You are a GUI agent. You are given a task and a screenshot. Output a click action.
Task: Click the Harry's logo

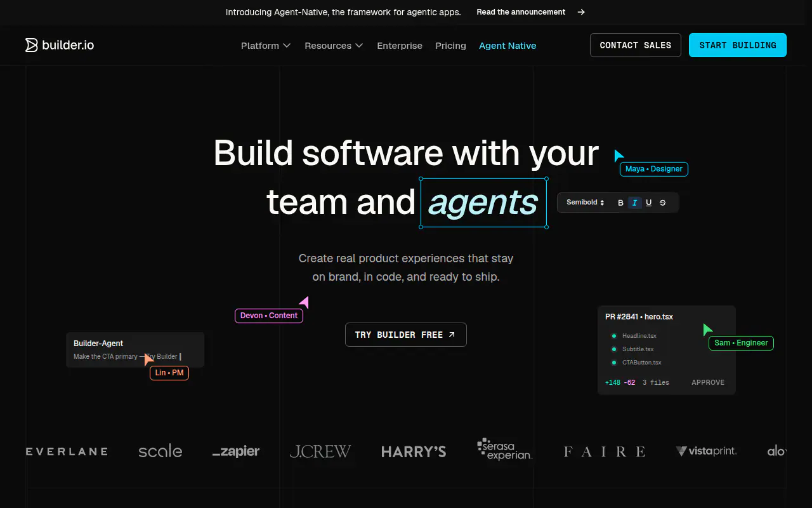click(x=414, y=451)
